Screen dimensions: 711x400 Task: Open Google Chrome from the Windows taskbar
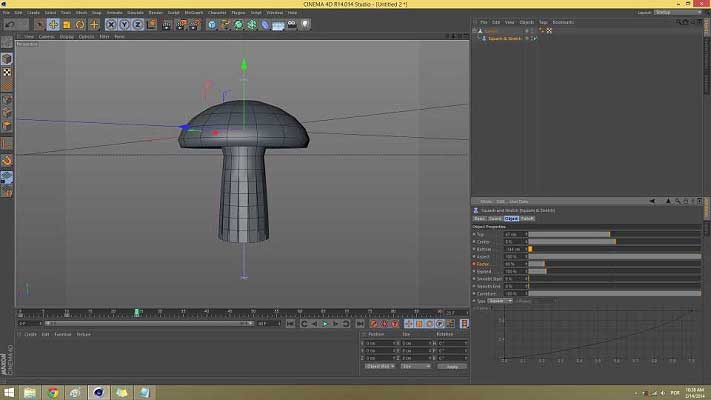pyautogui.click(x=53, y=392)
